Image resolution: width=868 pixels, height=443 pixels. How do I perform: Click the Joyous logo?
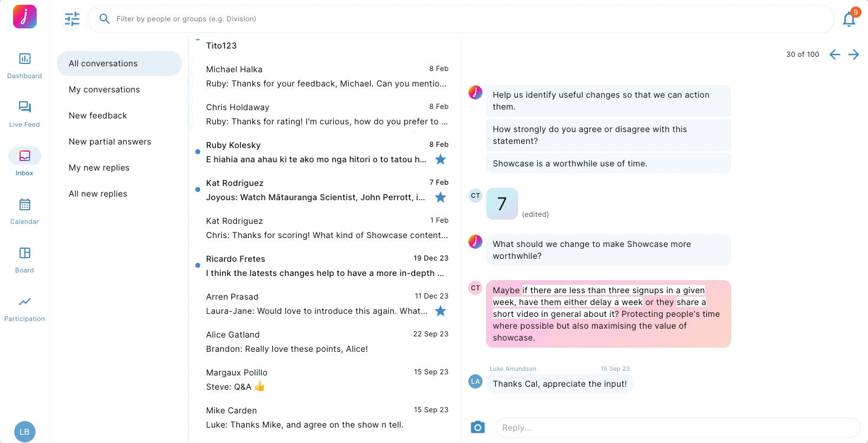[x=24, y=17]
